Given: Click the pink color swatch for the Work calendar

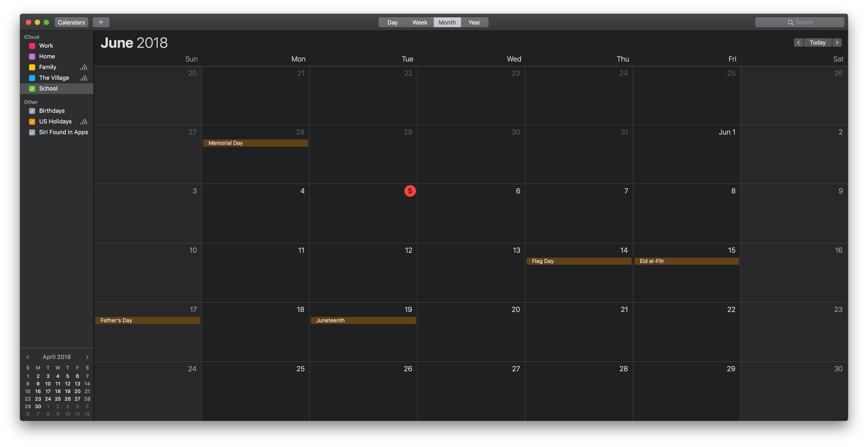Looking at the screenshot, I should coord(32,46).
